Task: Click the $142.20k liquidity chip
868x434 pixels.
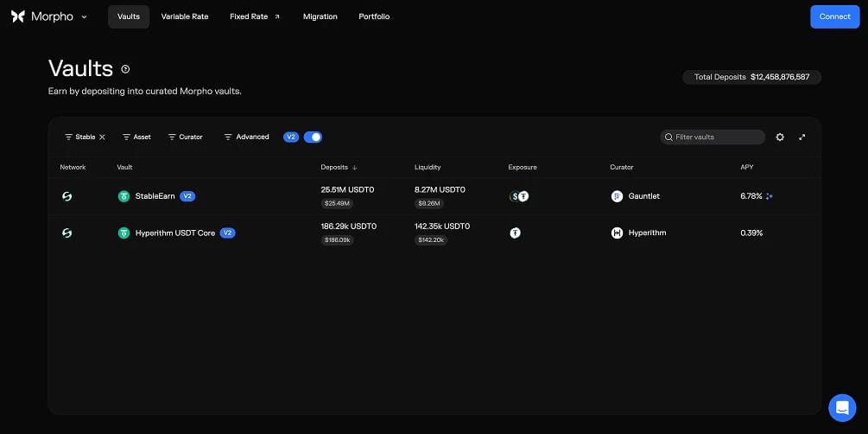Action: point(431,240)
